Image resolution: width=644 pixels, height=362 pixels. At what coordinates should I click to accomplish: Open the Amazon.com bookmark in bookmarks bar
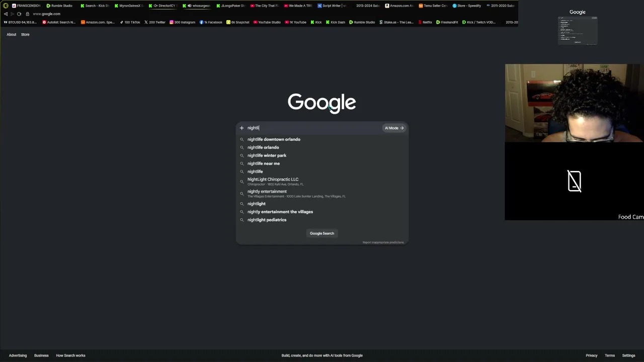(98, 22)
